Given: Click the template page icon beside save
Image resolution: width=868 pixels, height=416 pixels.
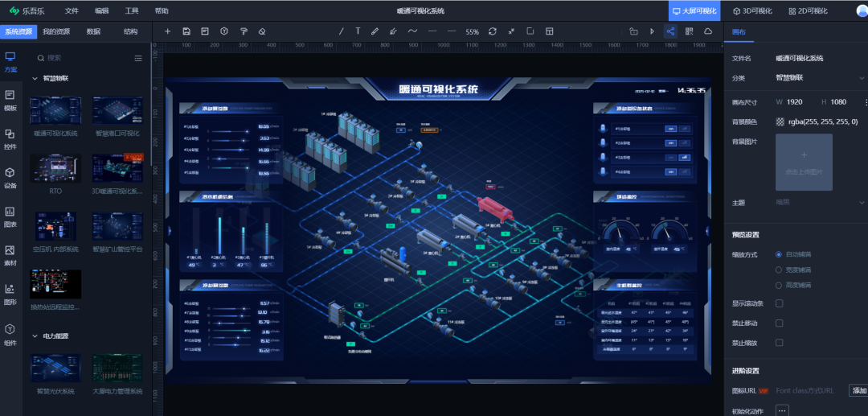Looking at the screenshot, I should tap(205, 31).
